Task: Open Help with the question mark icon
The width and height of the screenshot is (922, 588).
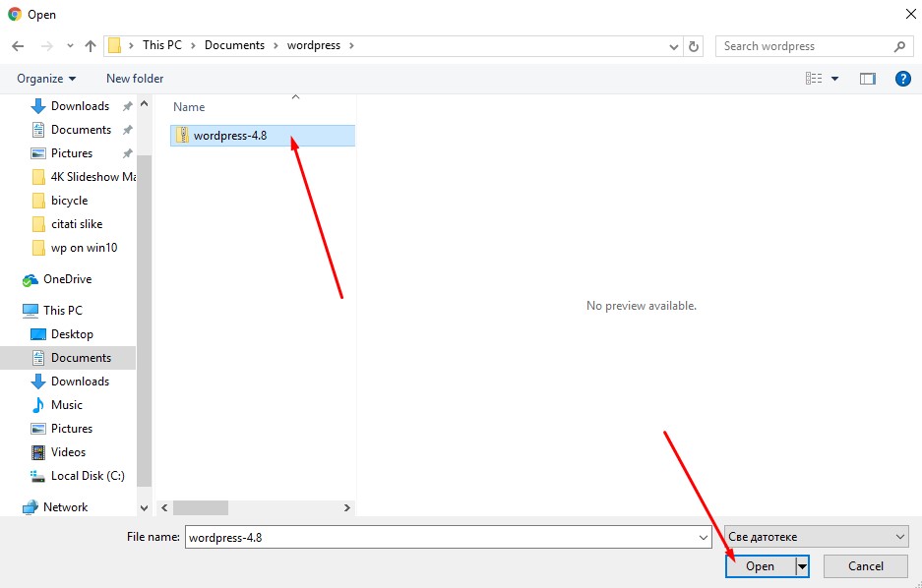Action: coord(902,78)
